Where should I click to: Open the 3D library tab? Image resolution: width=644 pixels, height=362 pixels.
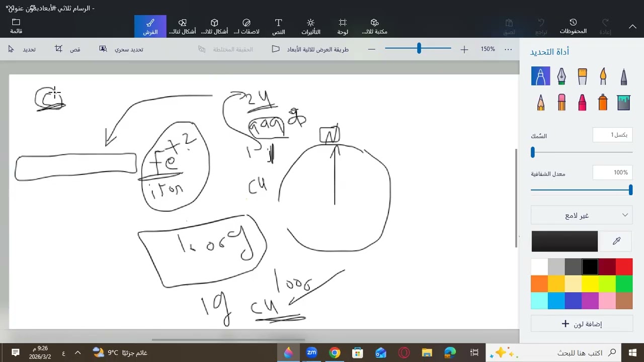coord(374,27)
